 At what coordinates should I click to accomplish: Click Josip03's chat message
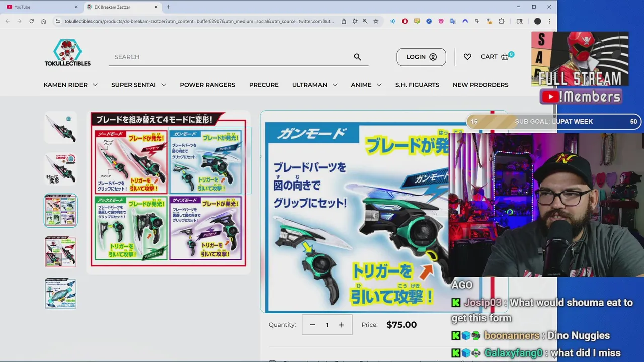tap(542, 310)
